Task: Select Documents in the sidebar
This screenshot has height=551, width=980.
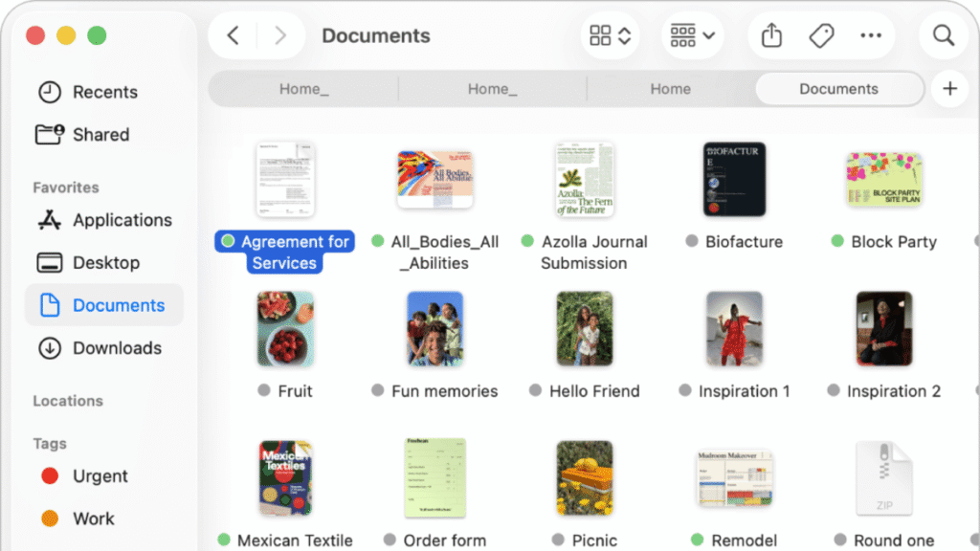Action: tap(104, 305)
